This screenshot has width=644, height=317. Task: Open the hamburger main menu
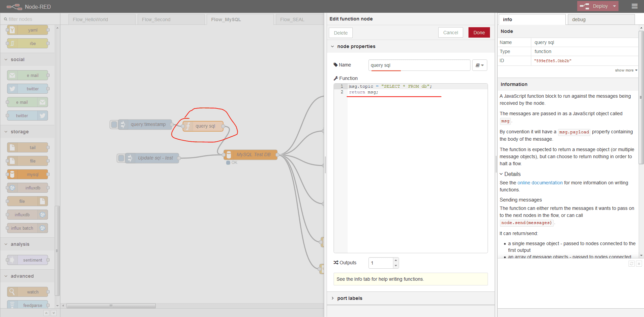(x=634, y=6)
